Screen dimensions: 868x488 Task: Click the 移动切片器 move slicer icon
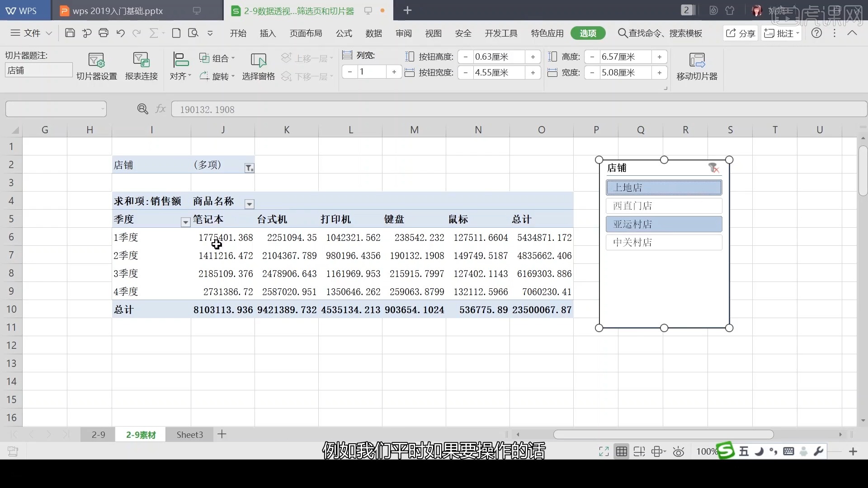[697, 66]
